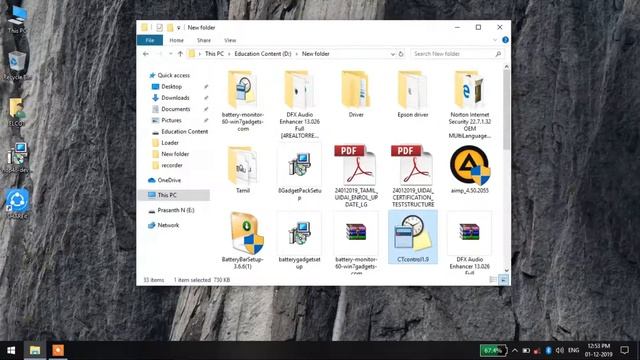The image size is (640, 360).
Task: Click File Explorer in the taskbar
Action: click(35, 350)
